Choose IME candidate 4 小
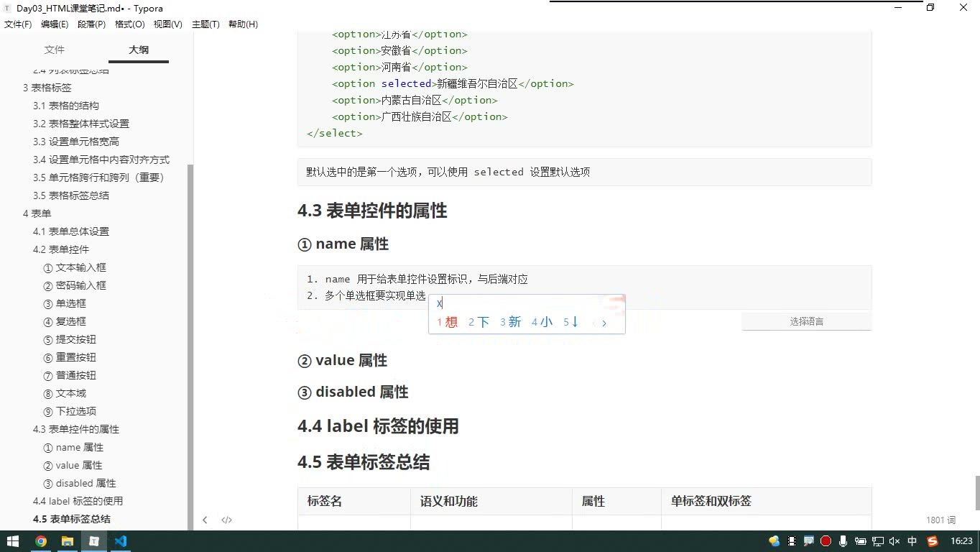 542,322
